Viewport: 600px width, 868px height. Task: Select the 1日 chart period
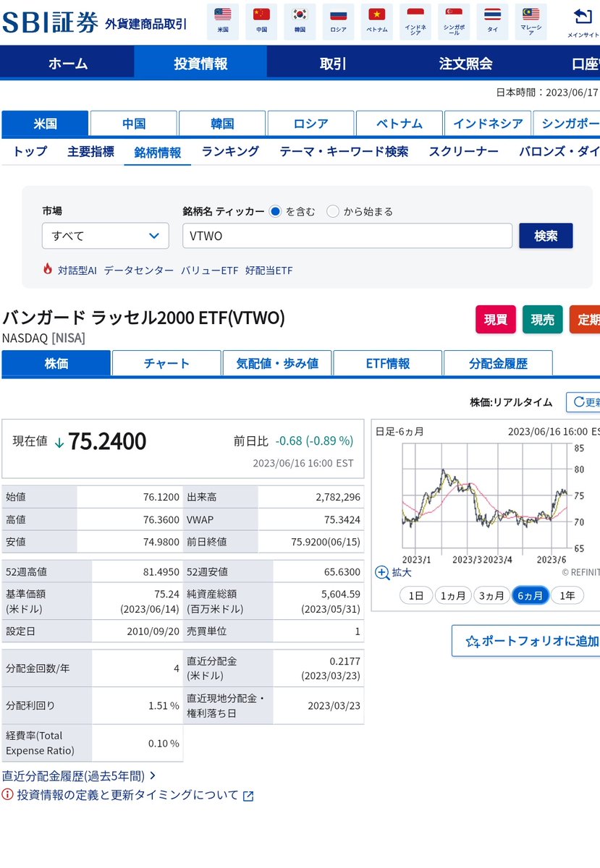point(416,596)
